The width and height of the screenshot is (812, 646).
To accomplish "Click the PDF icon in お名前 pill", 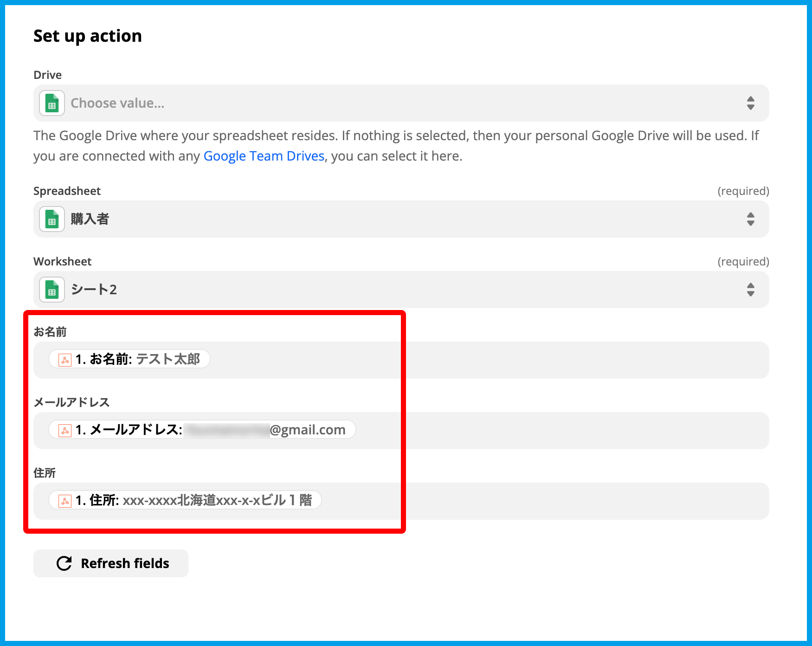I will click(x=65, y=360).
